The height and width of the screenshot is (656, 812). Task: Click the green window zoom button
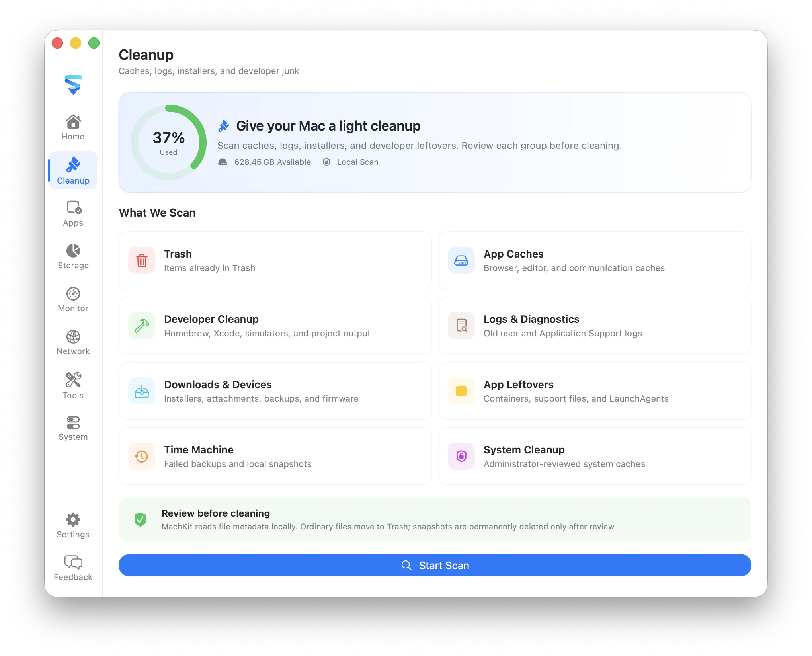pos(94,43)
